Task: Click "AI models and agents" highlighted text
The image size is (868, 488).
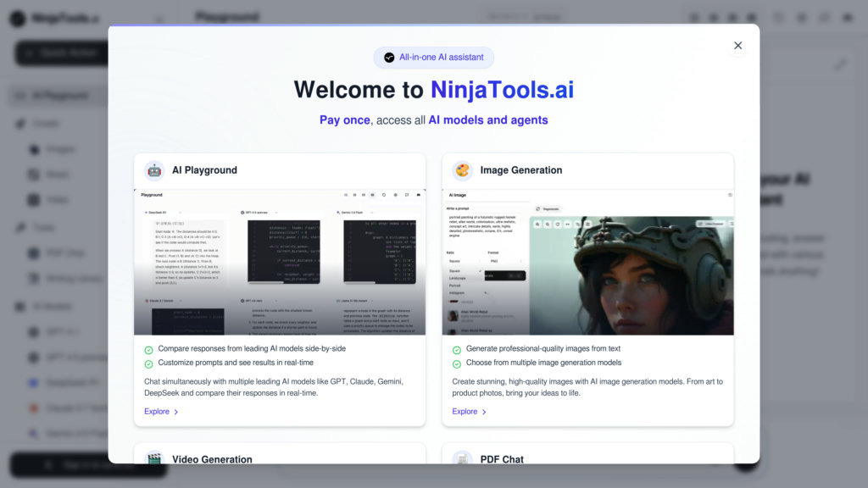Action: 488,120
